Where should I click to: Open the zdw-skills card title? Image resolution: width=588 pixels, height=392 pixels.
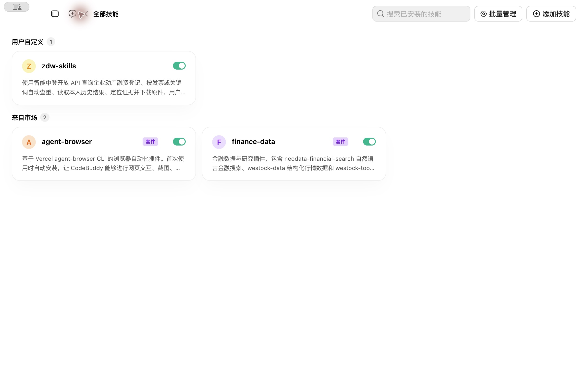(59, 66)
